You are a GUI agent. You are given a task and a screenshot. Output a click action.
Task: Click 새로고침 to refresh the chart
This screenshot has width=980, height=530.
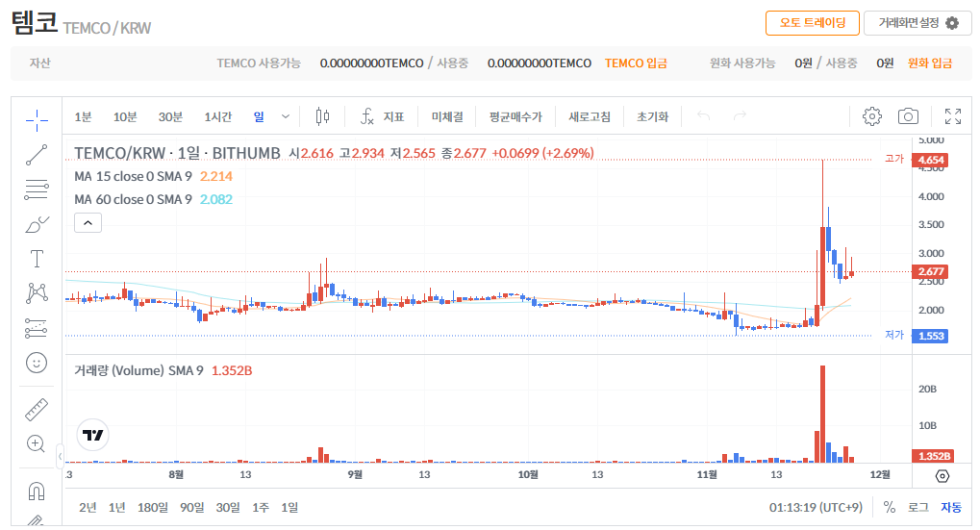590,117
